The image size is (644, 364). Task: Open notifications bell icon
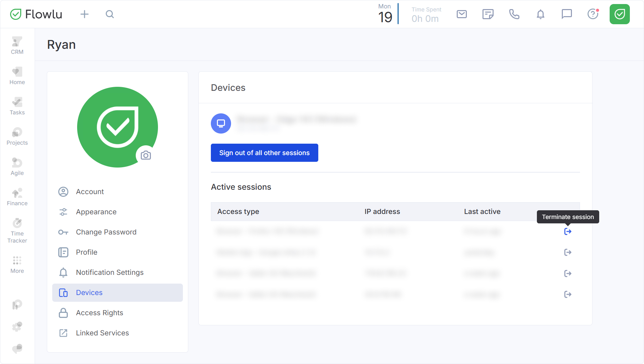[540, 14]
